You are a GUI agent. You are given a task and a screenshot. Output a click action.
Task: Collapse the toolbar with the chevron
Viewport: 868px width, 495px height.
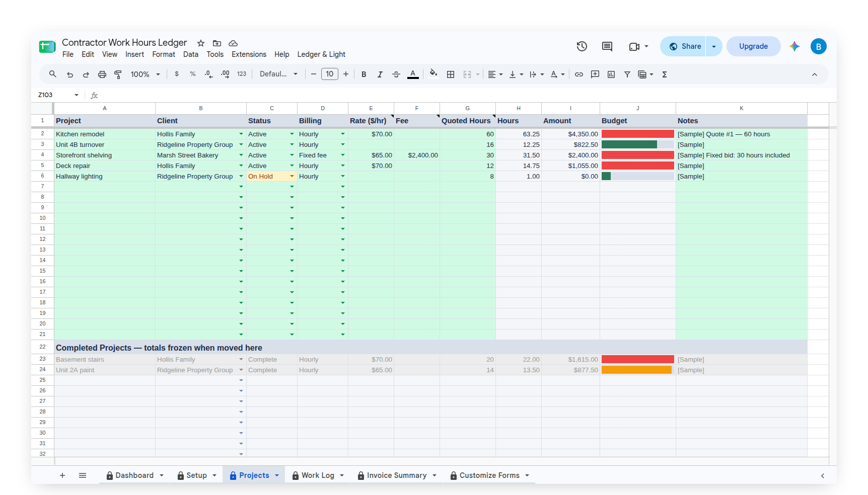click(815, 74)
